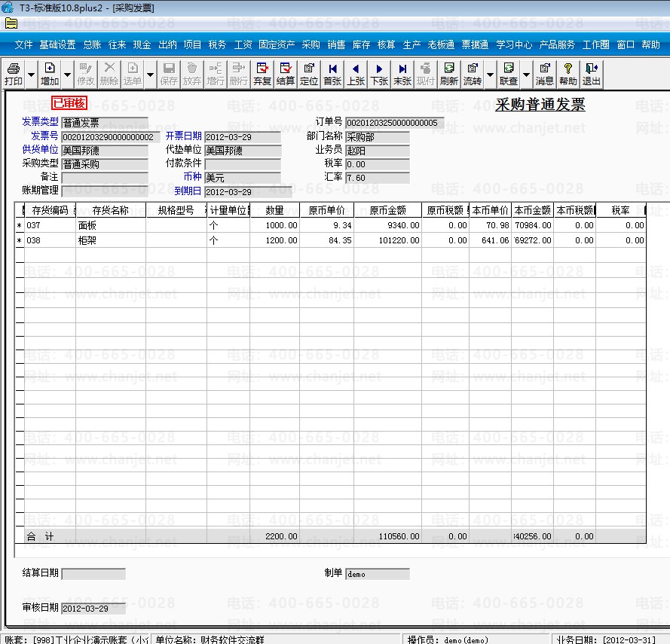Select the row cell 面板
The image size is (670, 644).
111,225
